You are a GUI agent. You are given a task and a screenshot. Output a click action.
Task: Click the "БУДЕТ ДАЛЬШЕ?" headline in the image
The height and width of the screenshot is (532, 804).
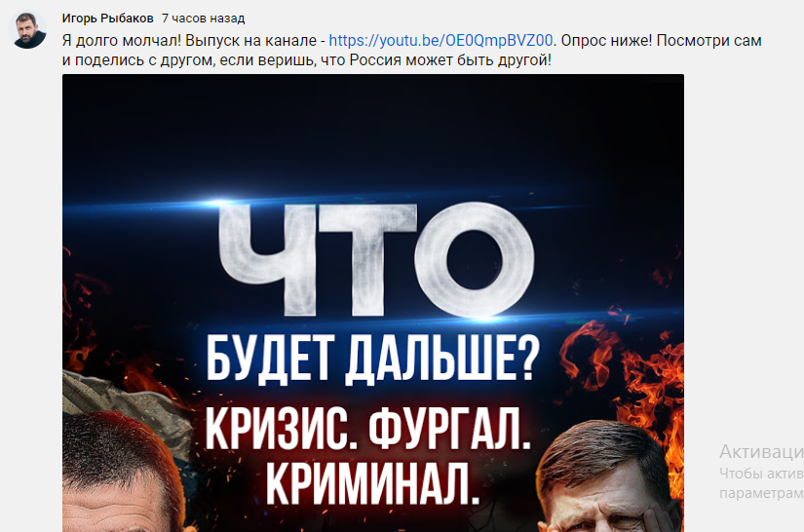tap(373, 360)
